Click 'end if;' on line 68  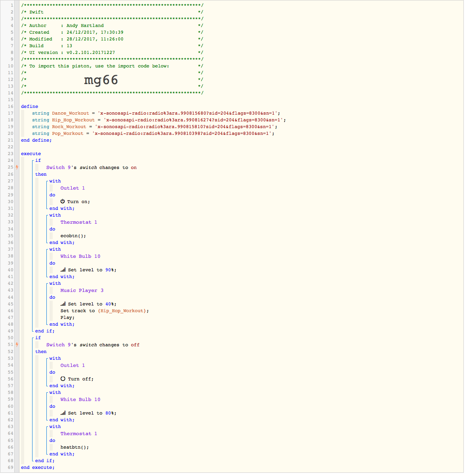[x=45, y=461]
